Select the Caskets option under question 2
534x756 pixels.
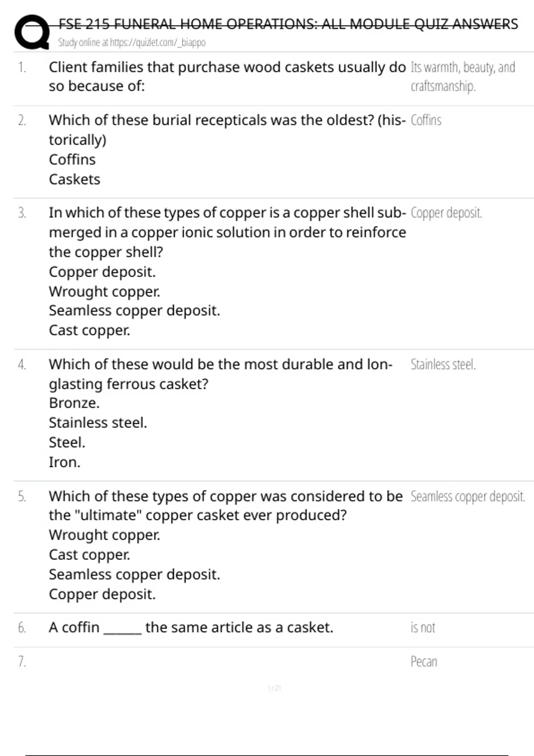coord(74,179)
